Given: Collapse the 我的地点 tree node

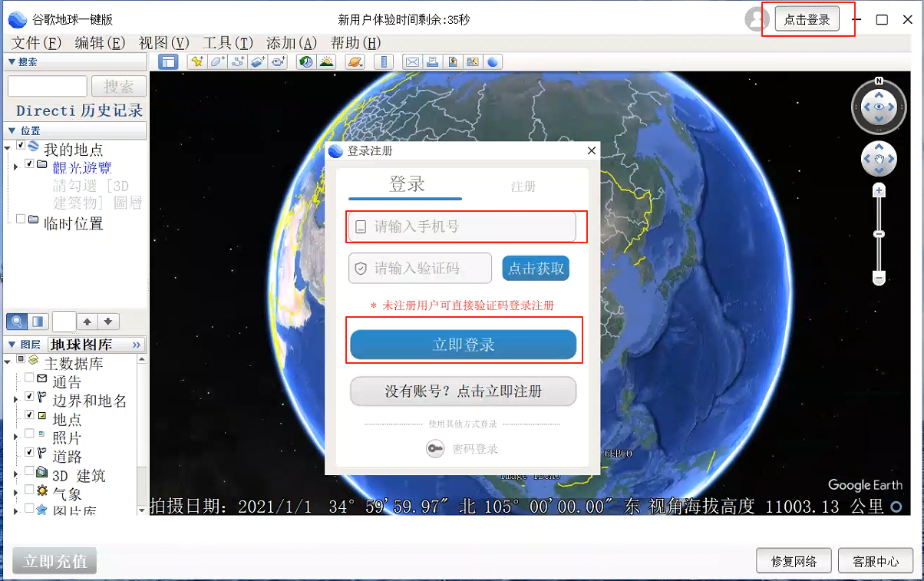Looking at the screenshot, I should click(x=8, y=147).
